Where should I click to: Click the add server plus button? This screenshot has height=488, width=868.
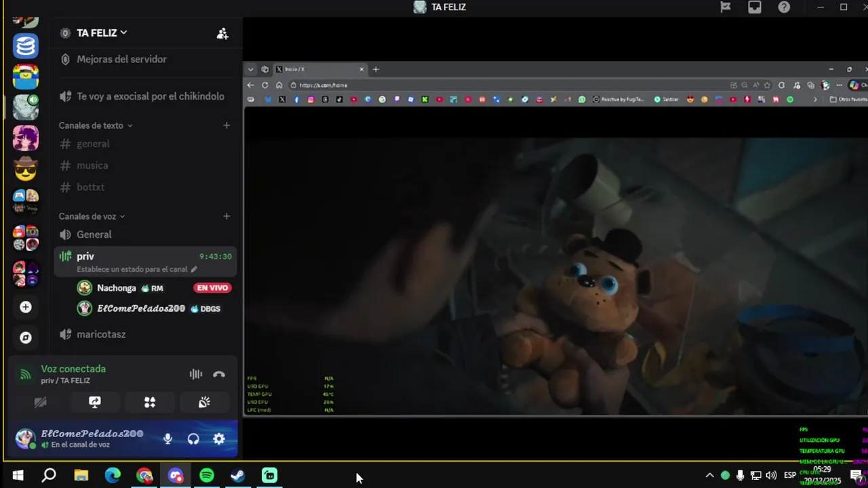26,307
